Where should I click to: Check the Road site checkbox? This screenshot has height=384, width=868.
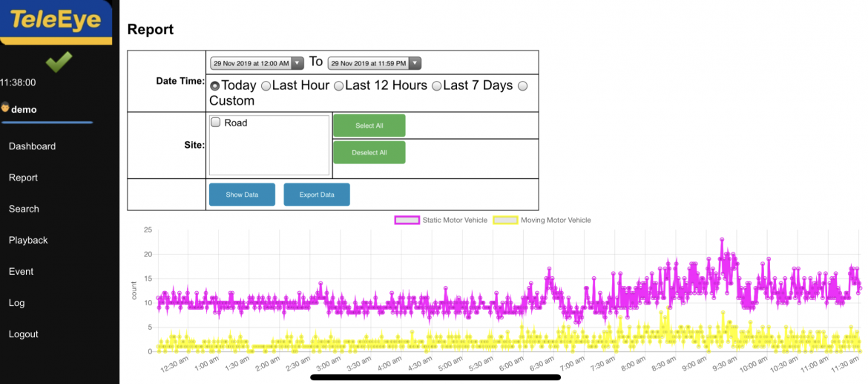tap(216, 123)
